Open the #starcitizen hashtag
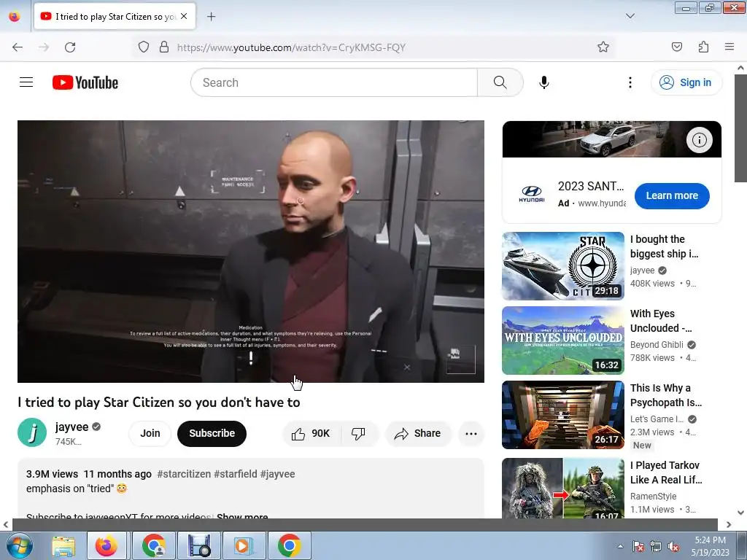Viewport: 747px width, 560px height. click(x=184, y=474)
